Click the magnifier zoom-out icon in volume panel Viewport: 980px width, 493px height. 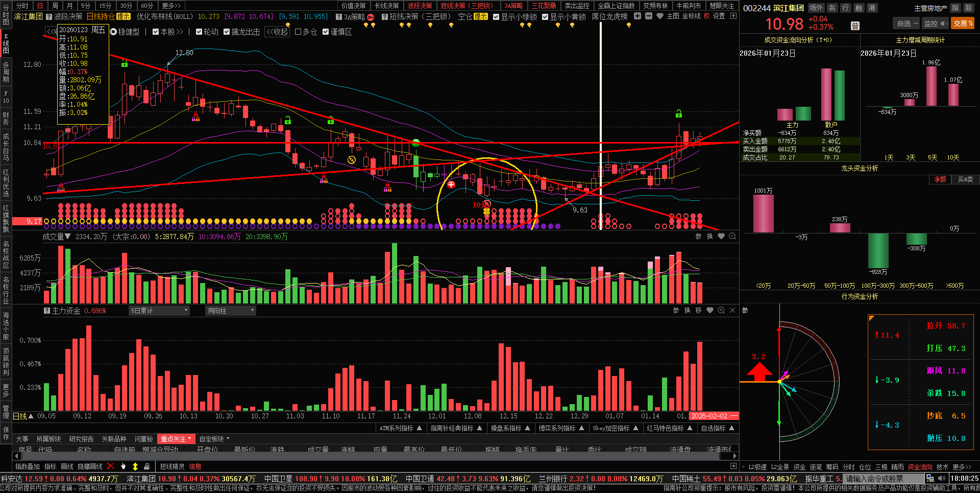tap(732, 236)
